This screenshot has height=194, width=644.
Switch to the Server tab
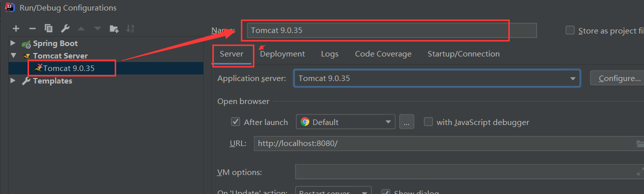pyautogui.click(x=232, y=54)
